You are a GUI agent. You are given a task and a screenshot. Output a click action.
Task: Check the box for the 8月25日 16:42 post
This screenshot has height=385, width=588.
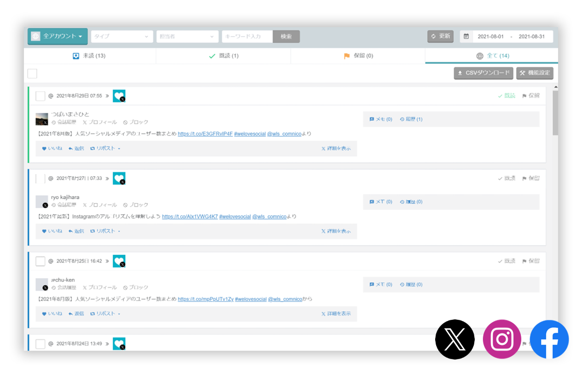(x=40, y=261)
